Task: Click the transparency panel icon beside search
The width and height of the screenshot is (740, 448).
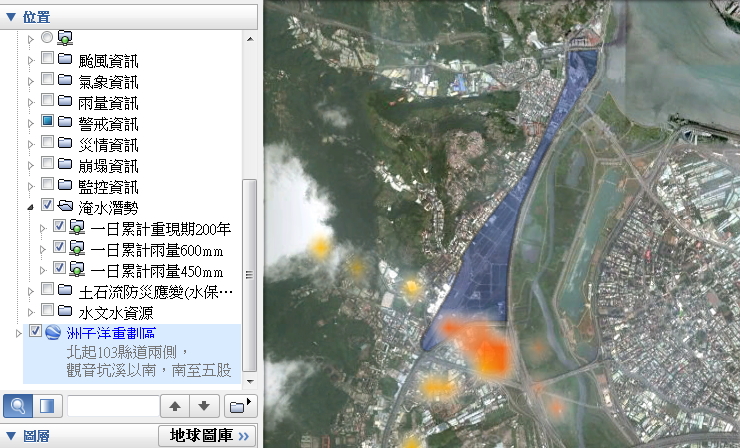Action: 45,406
